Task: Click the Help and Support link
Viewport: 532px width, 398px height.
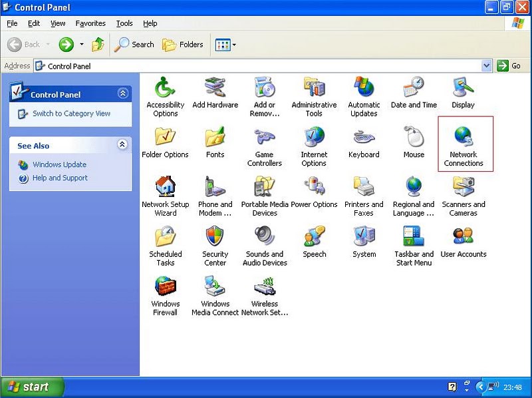Action: tap(60, 178)
